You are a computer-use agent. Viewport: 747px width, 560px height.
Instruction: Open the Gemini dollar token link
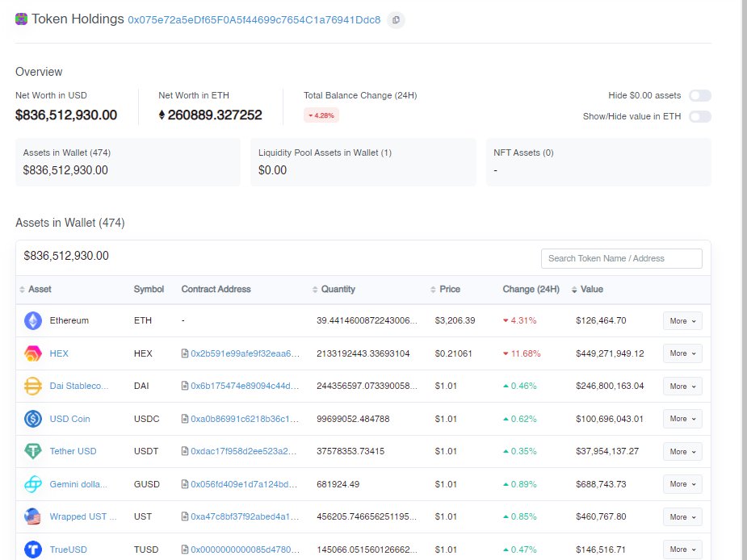(x=78, y=484)
